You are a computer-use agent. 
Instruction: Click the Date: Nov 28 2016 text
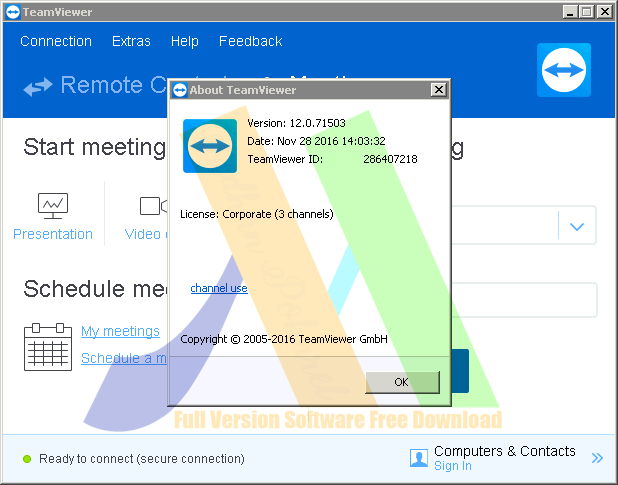coord(316,141)
